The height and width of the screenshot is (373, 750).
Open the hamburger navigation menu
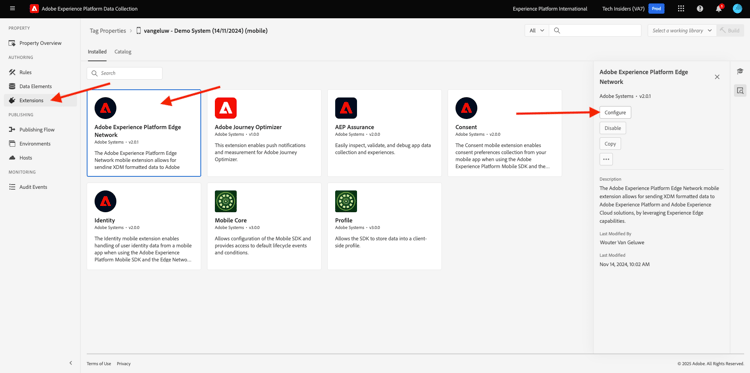point(12,9)
